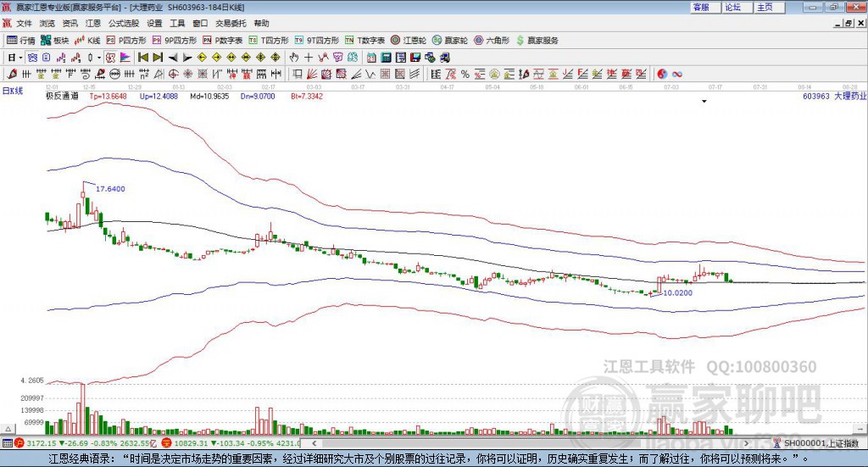
Task: Expand the candlestick style dropdown arrow
Action: click(x=99, y=58)
